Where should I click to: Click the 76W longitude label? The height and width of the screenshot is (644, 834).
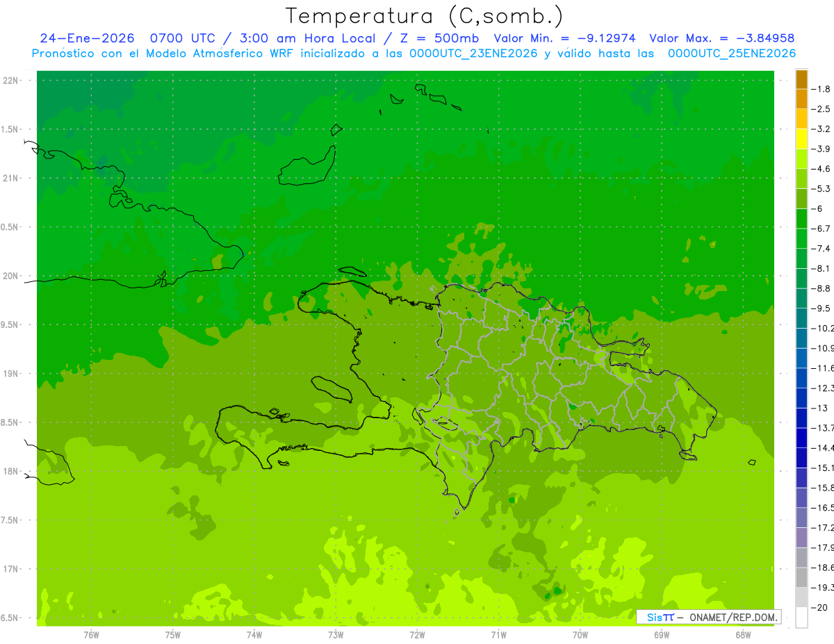[x=91, y=635]
